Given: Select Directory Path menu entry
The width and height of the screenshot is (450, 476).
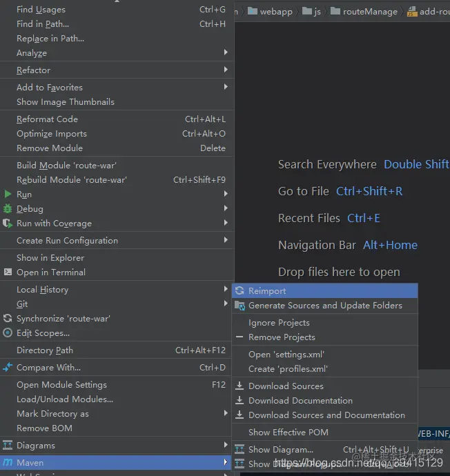Looking at the screenshot, I should (117, 350).
